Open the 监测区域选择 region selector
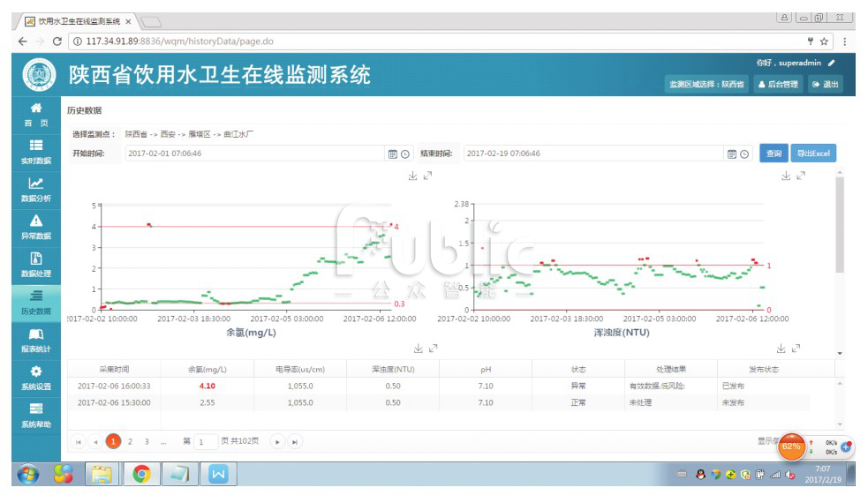The image size is (868, 495). (706, 85)
